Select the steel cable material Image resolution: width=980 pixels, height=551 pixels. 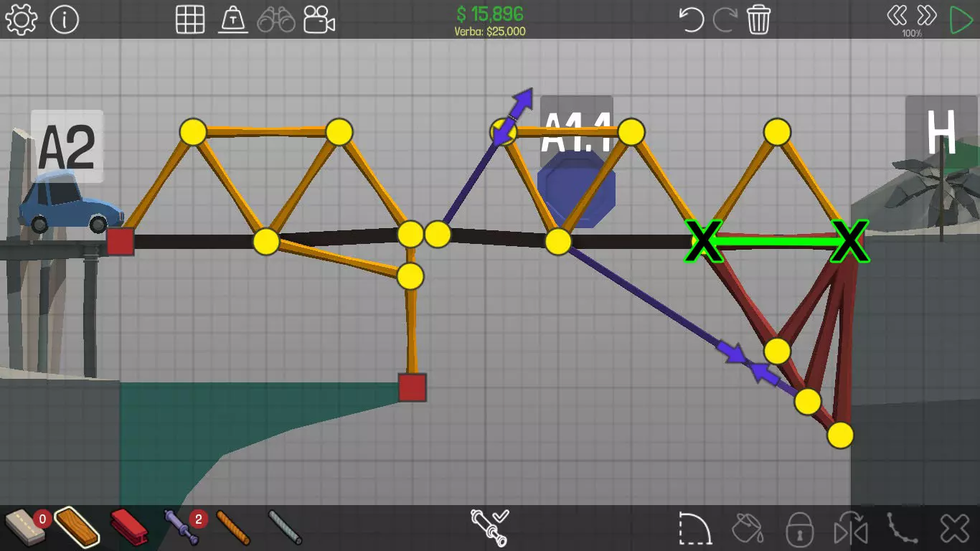pyautogui.click(x=285, y=528)
